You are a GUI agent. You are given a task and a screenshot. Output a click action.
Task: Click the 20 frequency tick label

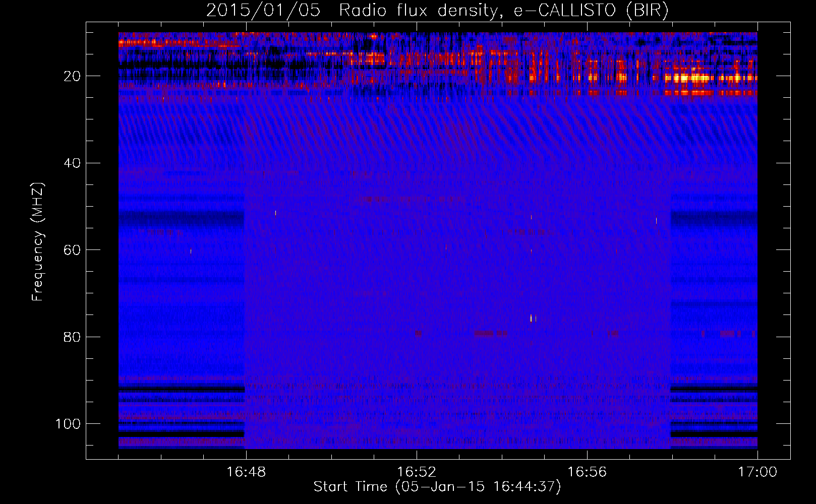tap(72, 76)
